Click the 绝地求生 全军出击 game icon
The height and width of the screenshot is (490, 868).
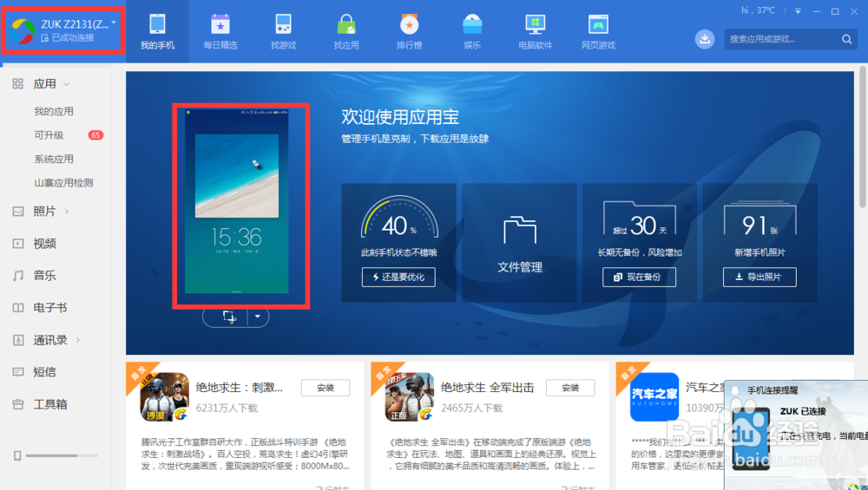[x=410, y=397]
